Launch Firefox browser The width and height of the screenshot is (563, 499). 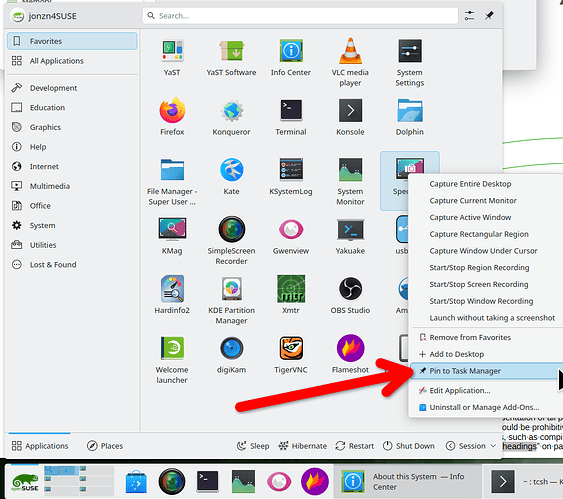172,117
